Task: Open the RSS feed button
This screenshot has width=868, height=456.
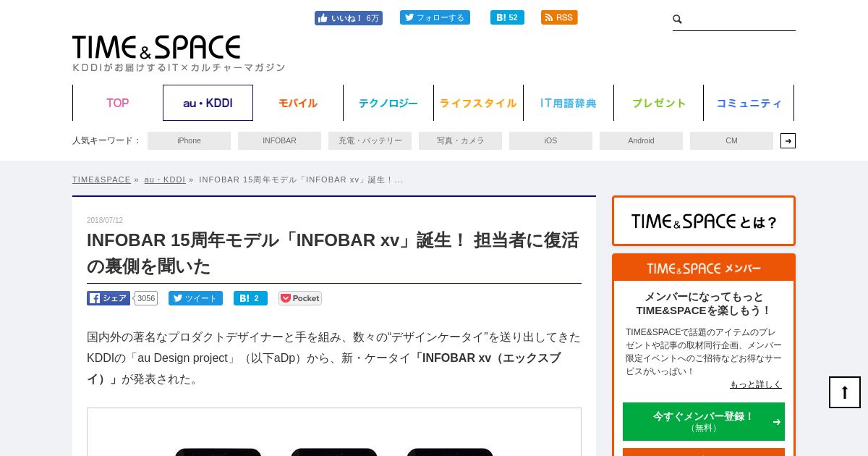Action: tap(559, 17)
